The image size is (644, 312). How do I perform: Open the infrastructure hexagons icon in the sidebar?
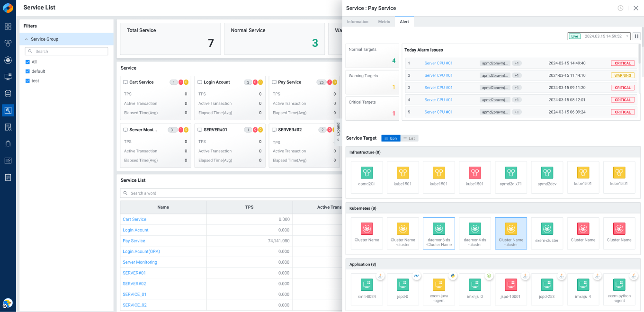tap(8, 43)
